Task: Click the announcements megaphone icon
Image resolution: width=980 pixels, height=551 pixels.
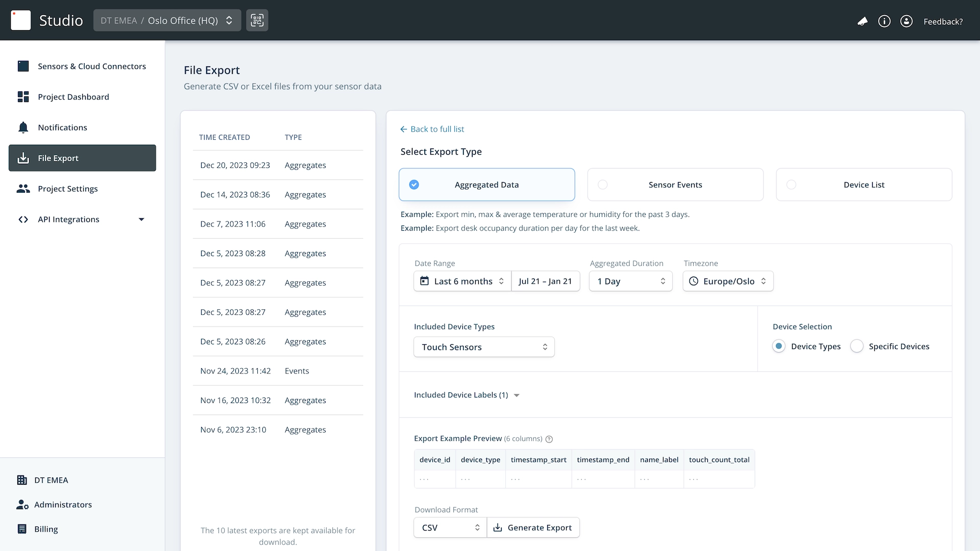Action: point(863,21)
